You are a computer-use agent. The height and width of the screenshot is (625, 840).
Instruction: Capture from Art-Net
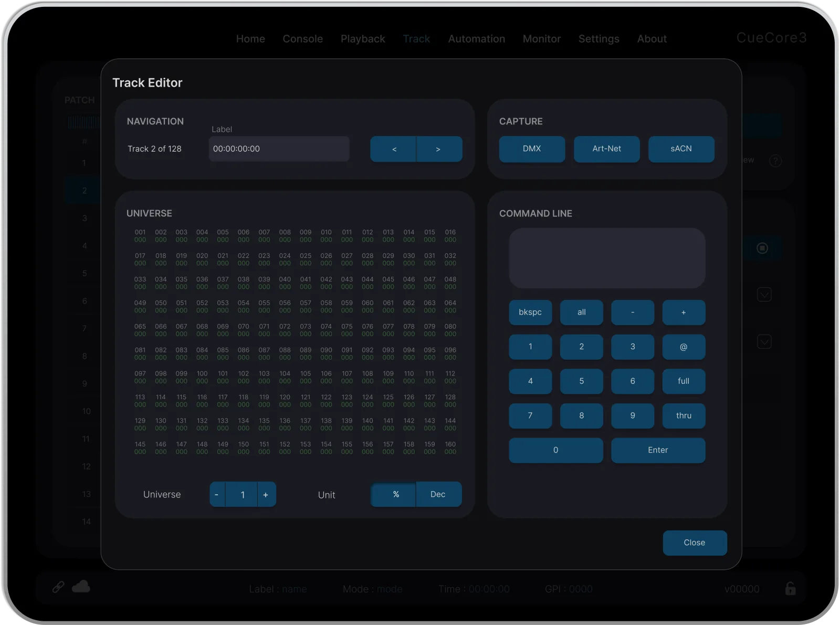click(x=606, y=149)
